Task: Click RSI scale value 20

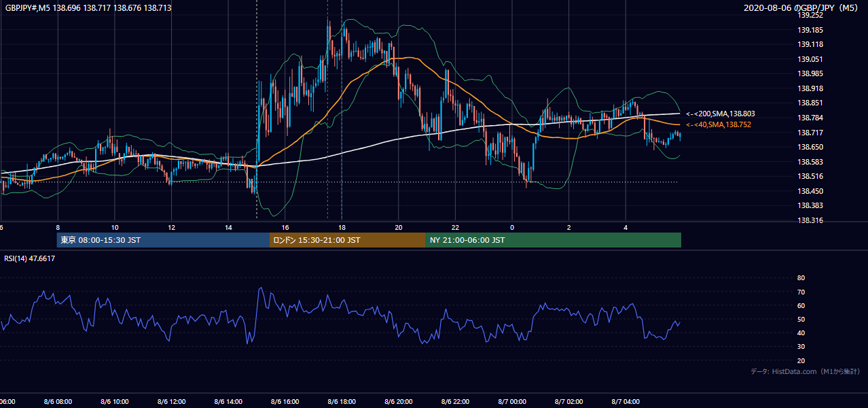Action: [801, 360]
